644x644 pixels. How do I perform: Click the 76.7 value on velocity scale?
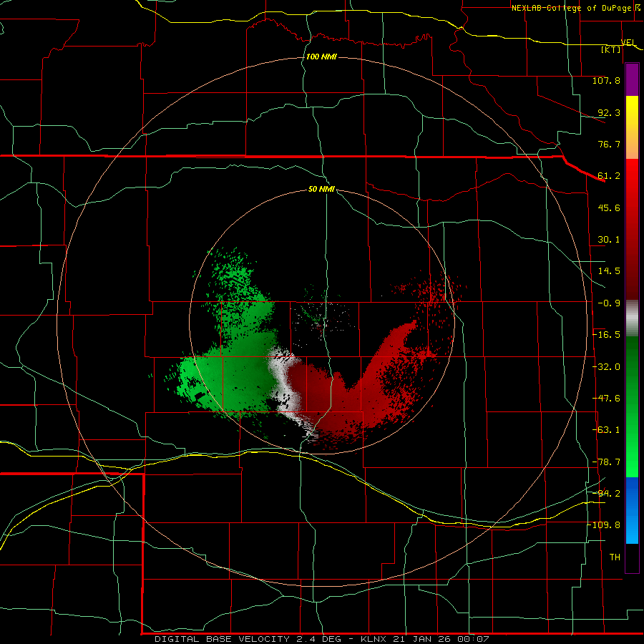pos(609,144)
